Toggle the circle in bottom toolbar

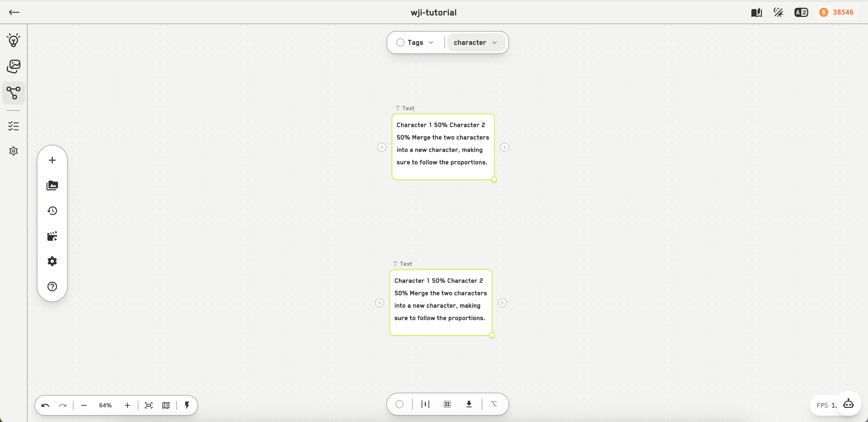click(400, 404)
